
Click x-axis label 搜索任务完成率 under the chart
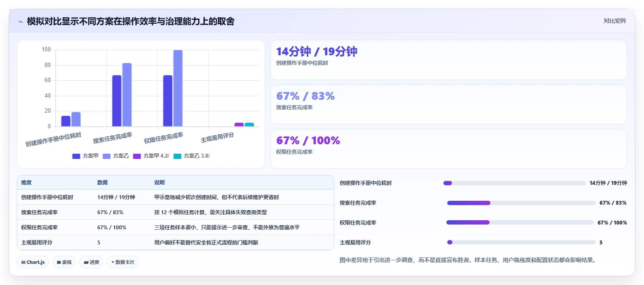(113, 138)
